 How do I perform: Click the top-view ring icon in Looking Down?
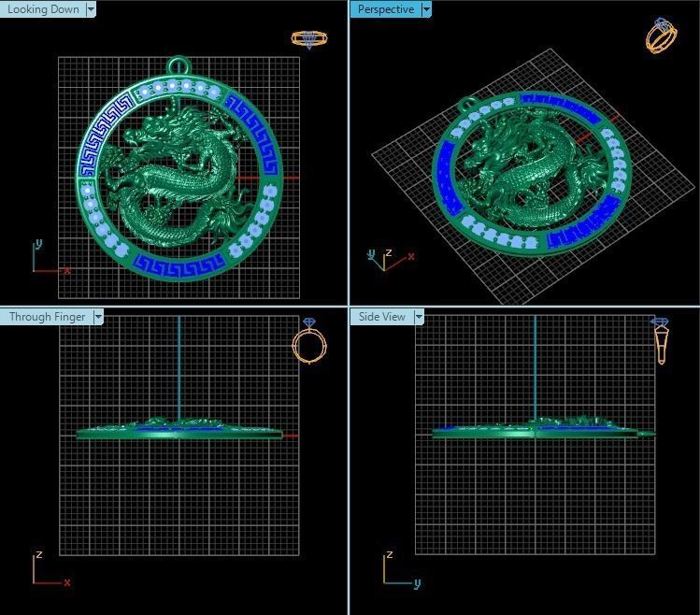click(x=309, y=39)
